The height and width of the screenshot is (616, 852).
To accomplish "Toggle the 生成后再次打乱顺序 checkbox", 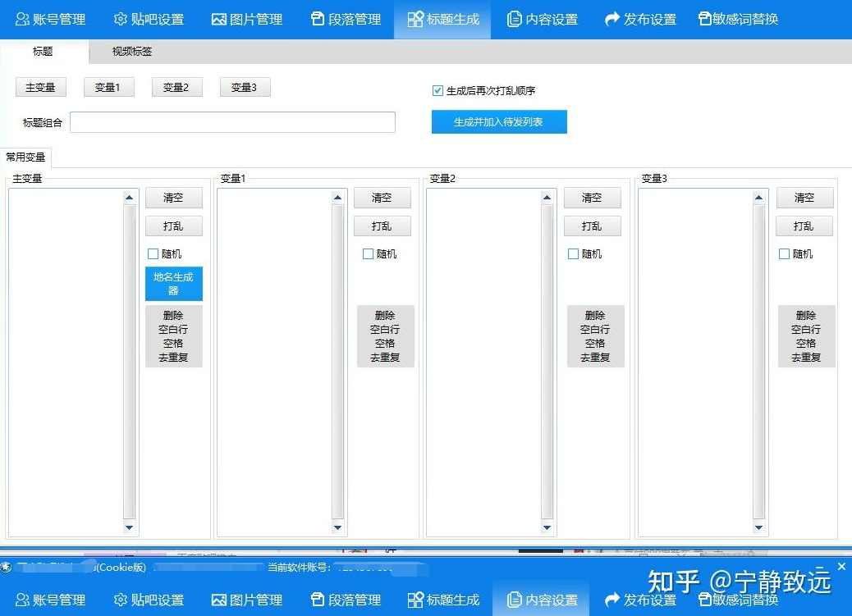I will (x=437, y=90).
